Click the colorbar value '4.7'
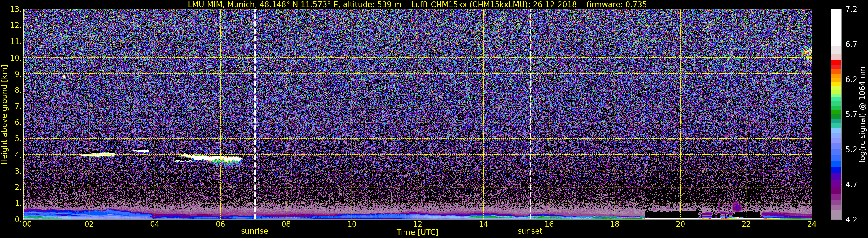The width and height of the screenshot is (868, 238). tap(851, 184)
